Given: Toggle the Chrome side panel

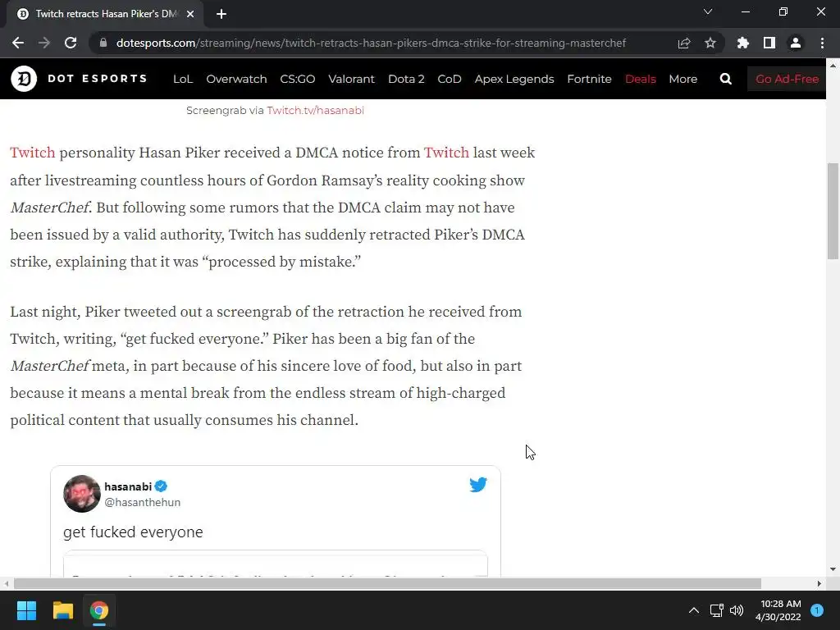Looking at the screenshot, I should point(769,43).
